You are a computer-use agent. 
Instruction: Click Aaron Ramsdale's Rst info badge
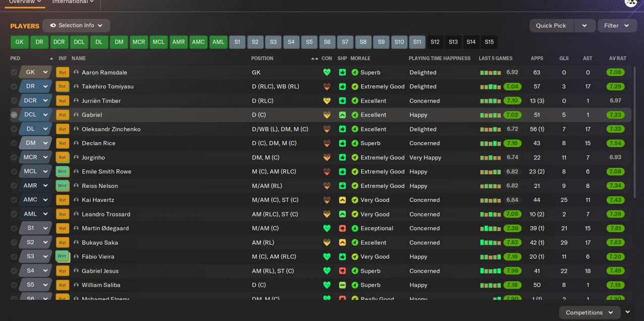pos(62,72)
